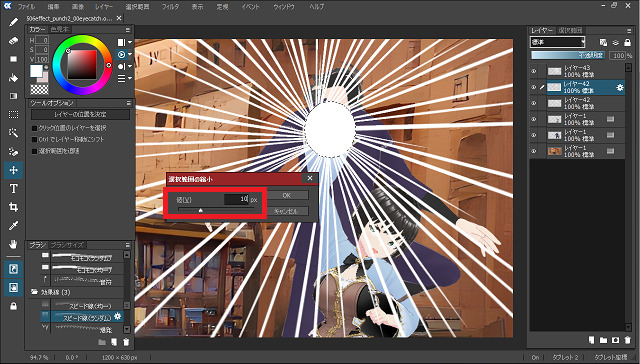The height and width of the screenshot is (364, 640).
Task: Select the Paint Bucket fill tool
Action: click(13, 78)
